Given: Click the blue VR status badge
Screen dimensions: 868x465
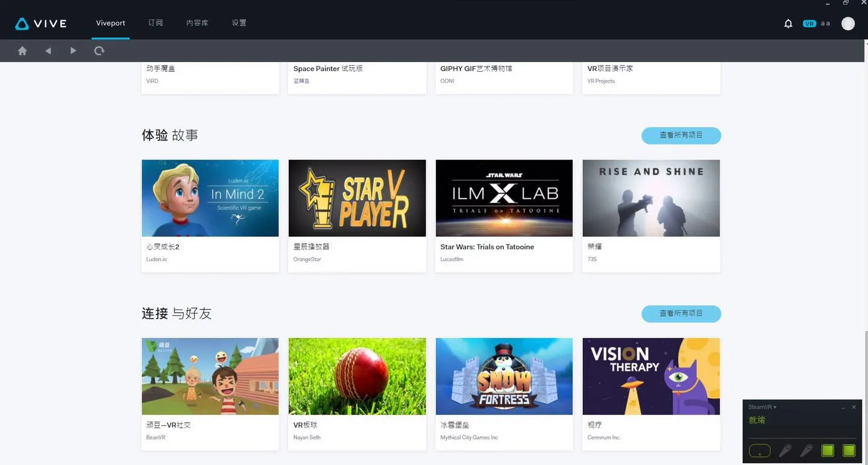Looking at the screenshot, I should 810,23.
